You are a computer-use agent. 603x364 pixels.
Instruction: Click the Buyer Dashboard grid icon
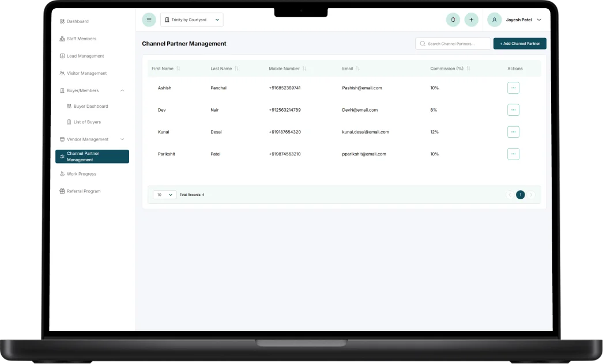[69, 106]
